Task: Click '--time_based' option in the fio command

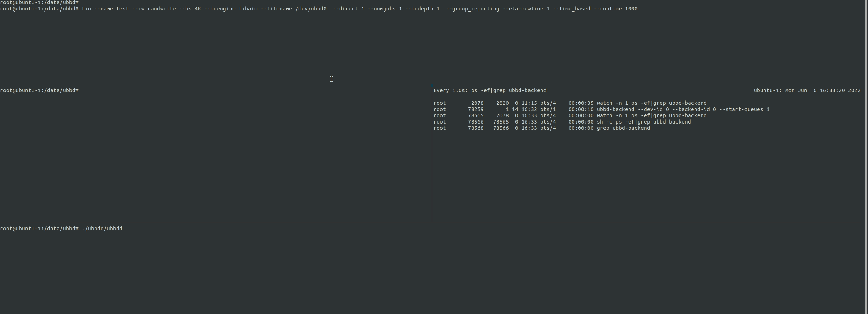Action: tap(572, 9)
